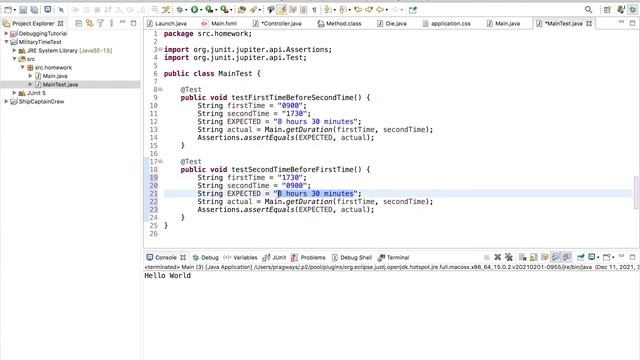
Task: Toggle Show Console on Standard Out
Action: (556, 257)
